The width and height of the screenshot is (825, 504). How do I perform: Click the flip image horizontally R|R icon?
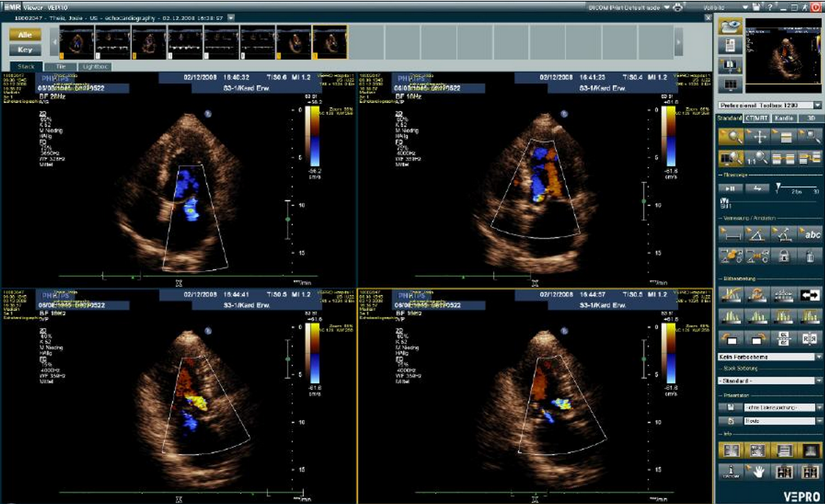coord(810,338)
